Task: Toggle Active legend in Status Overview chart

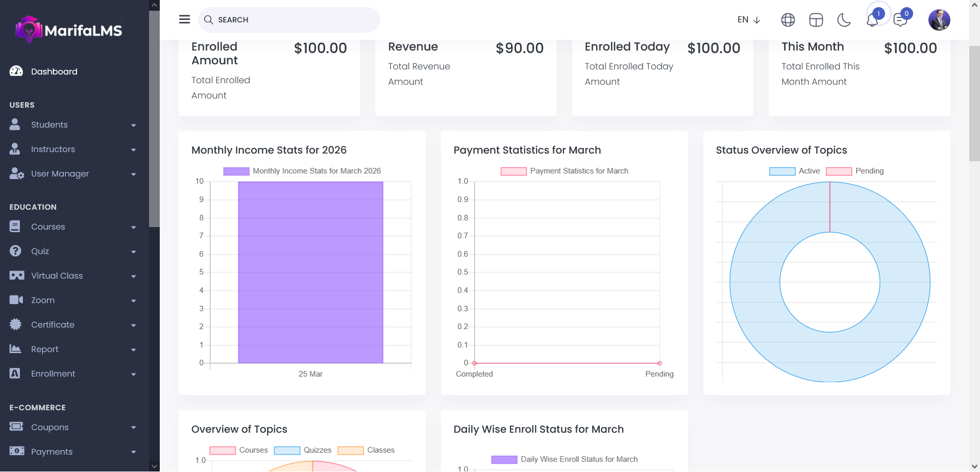Action: pos(794,171)
